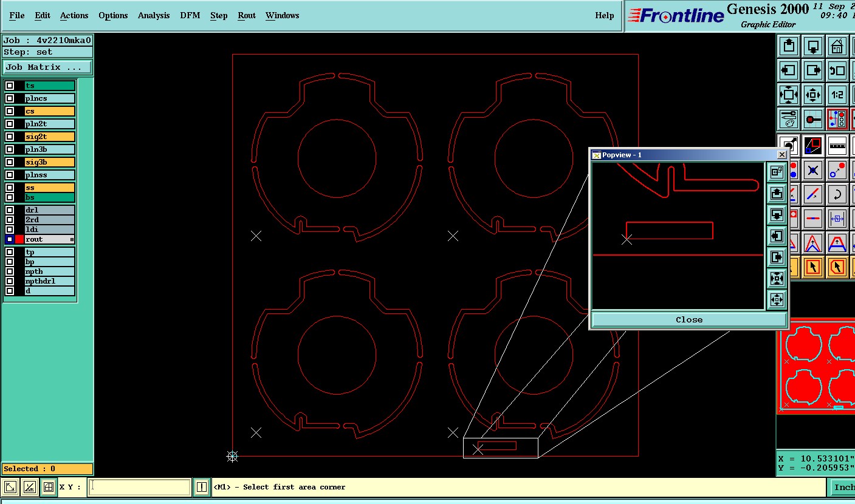Viewport: 855px width, 504px height.
Task: Click the 1:2 scale icon
Action: (x=837, y=95)
